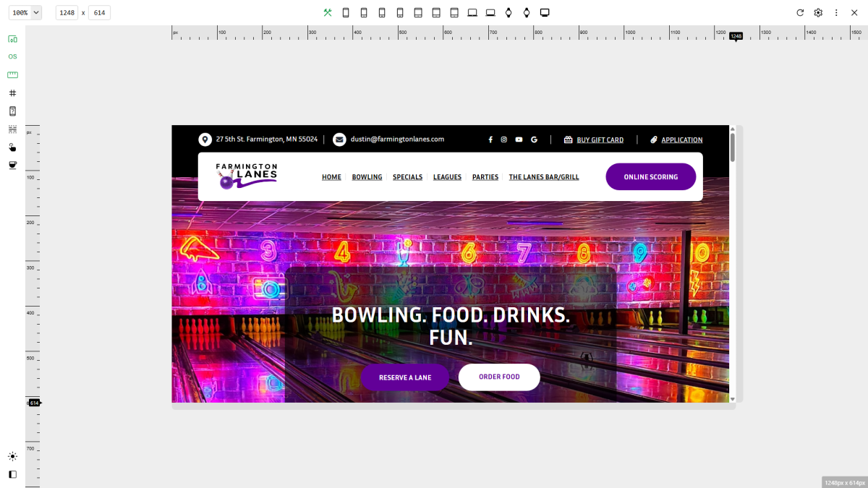This screenshot has height=488, width=868.
Task: Toggle the ruler display in sidebar
Action: pos(12,74)
